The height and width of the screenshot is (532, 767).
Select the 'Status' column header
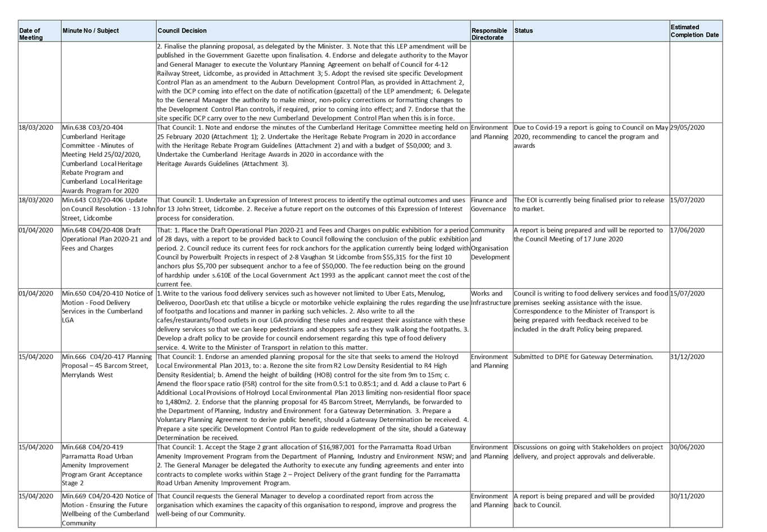[x=591, y=31]
